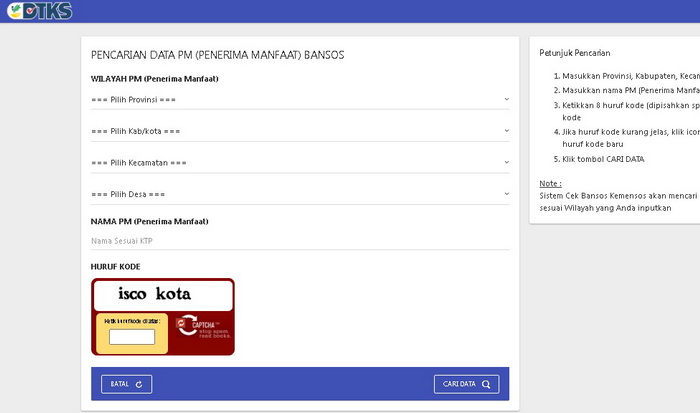The width and height of the screenshot is (700, 413).
Task: Click 'Masukkan Provinsi, Kabupaten' instruction
Action: click(x=631, y=76)
